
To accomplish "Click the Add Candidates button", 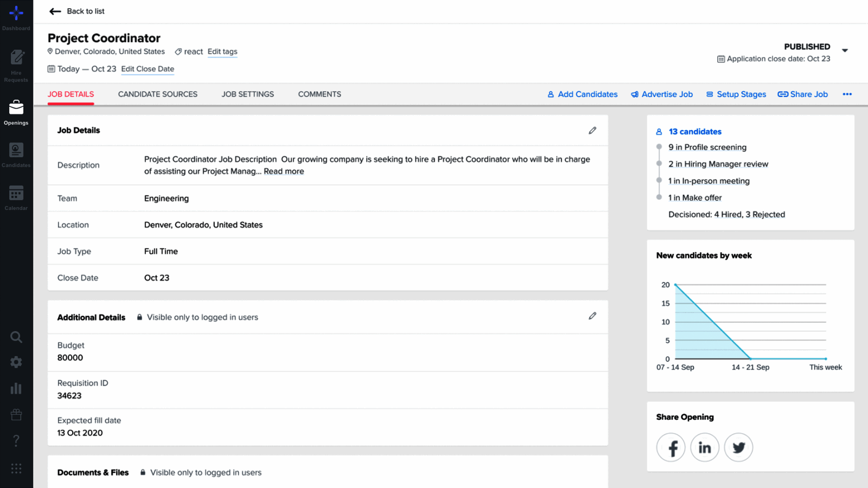I will coord(583,94).
